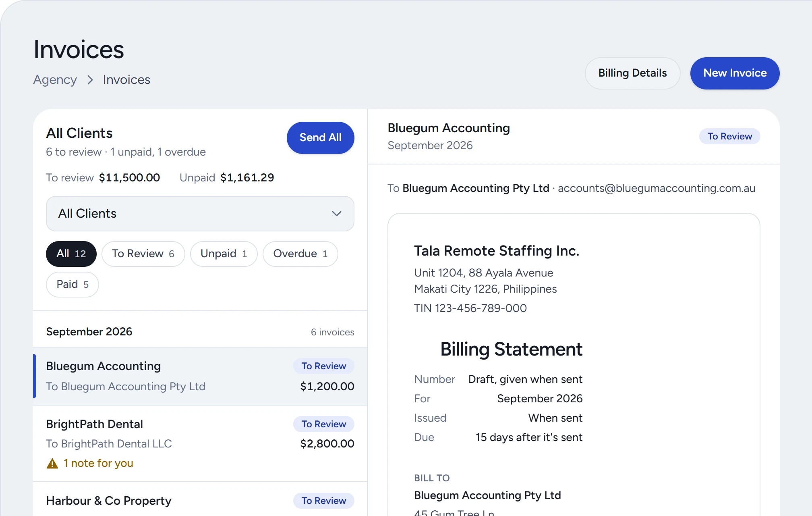812x516 pixels.
Task: Go to Agency breadcrumb link
Action: (x=55, y=80)
